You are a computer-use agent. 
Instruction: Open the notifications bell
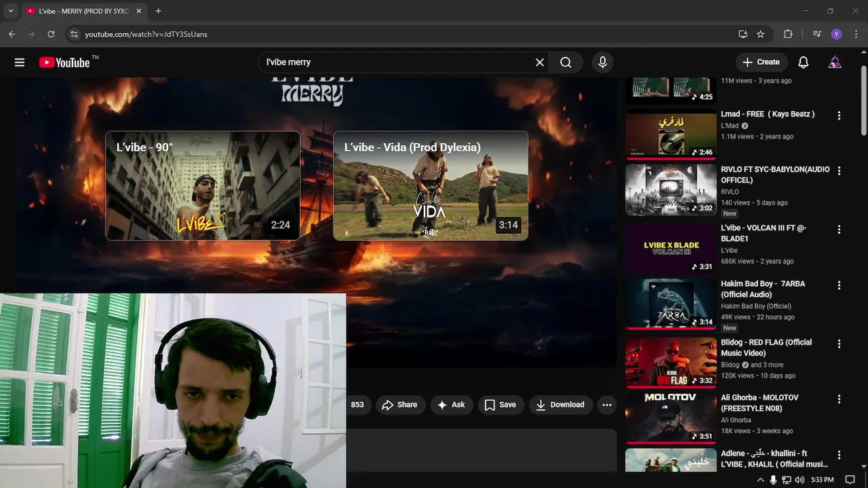(x=804, y=62)
